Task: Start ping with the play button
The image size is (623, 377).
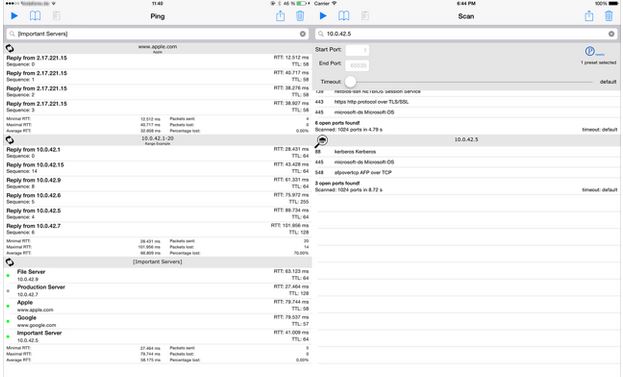Action: coord(14,16)
